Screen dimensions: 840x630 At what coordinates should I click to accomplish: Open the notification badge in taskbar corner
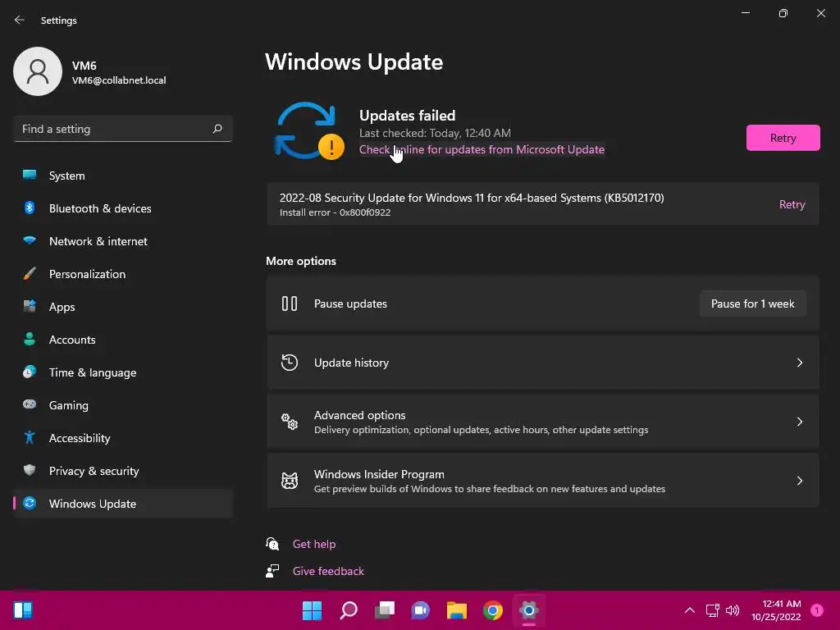(817, 610)
